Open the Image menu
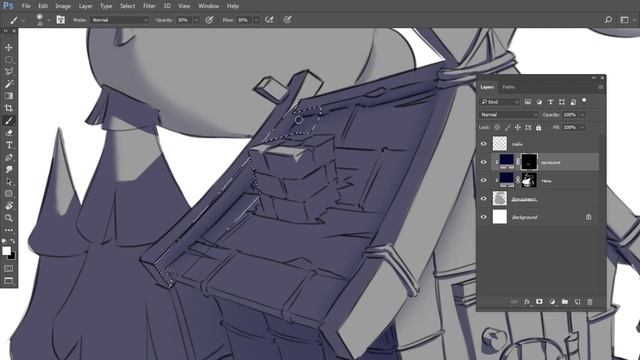The height and width of the screenshot is (360, 640). pos(63,6)
